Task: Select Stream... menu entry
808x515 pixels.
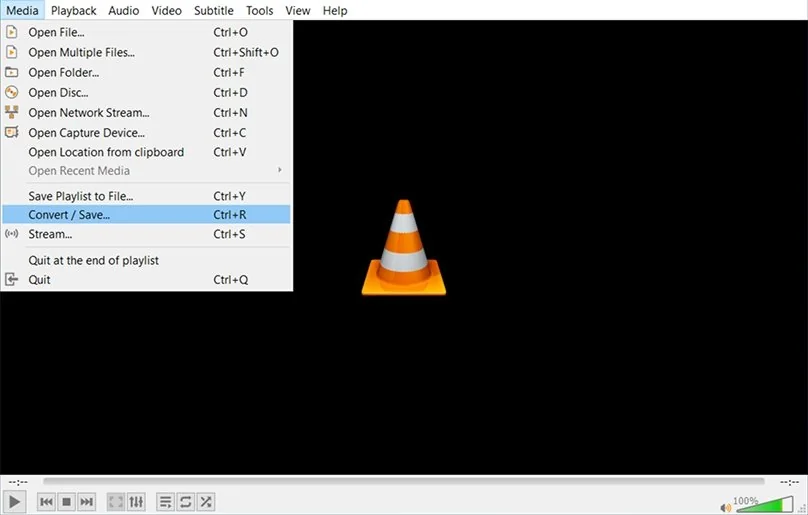Action: (146, 235)
